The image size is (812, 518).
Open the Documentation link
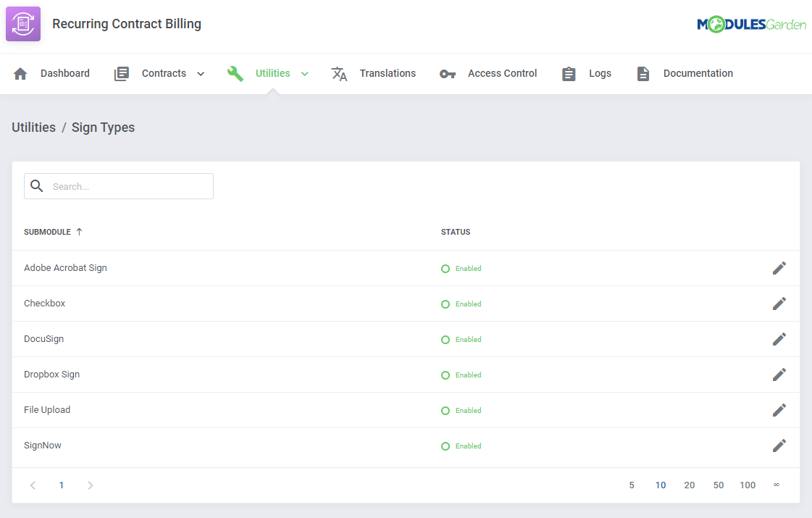click(x=698, y=74)
